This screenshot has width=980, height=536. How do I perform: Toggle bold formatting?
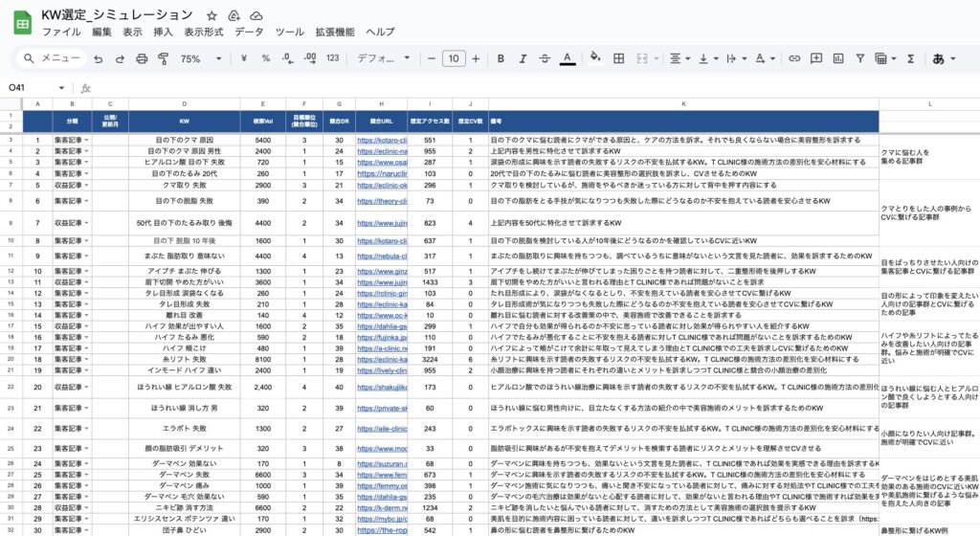(x=499, y=58)
